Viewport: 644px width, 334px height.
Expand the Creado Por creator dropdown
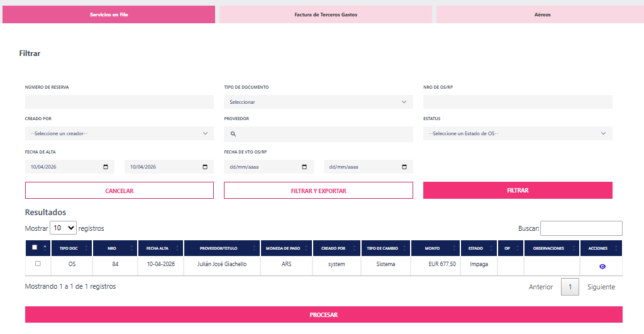[x=119, y=133]
